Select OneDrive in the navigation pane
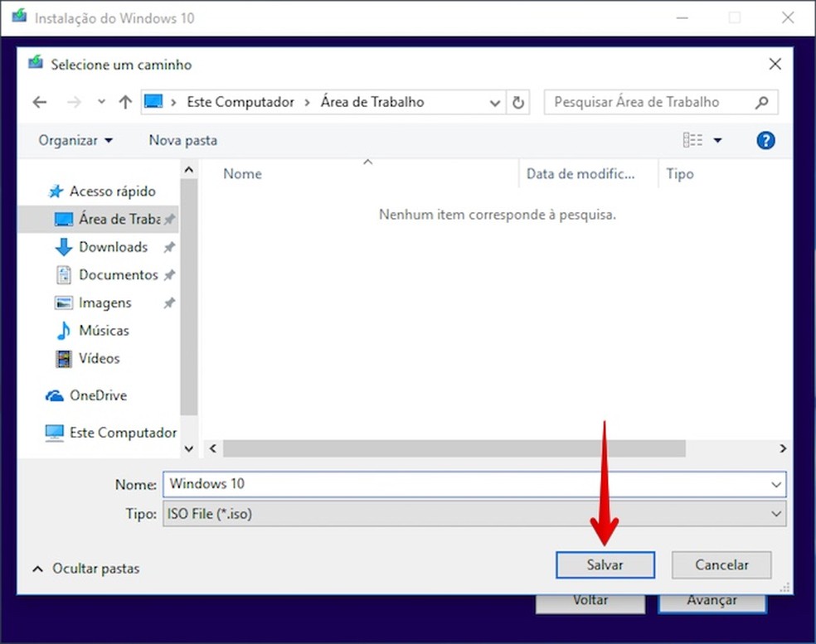Viewport: 816px width, 644px height. point(95,395)
